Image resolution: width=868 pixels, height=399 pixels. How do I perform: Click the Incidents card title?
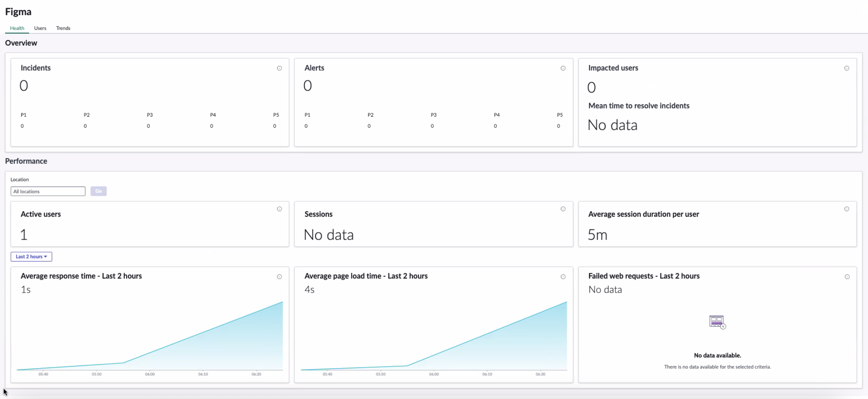[x=36, y=68]
